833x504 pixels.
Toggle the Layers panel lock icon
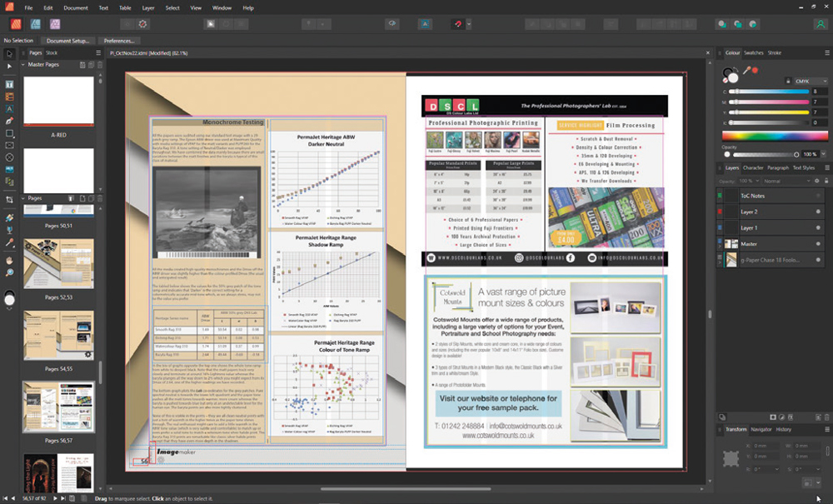point(826,181)
